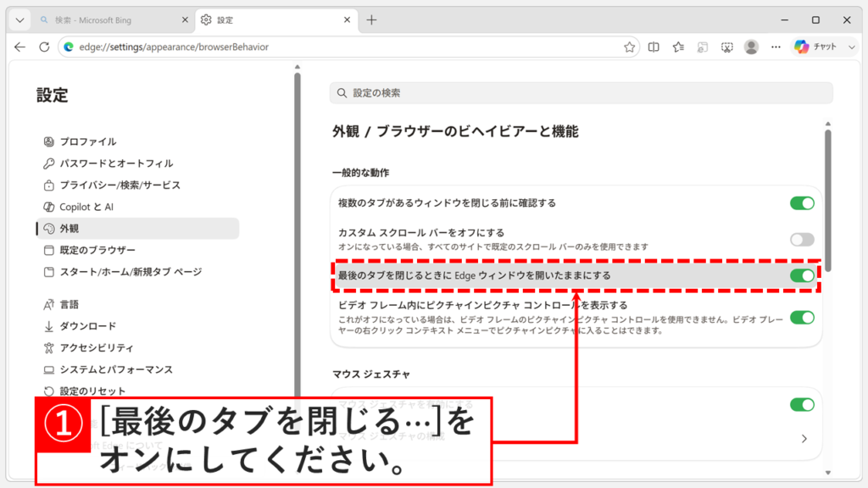Viewport: 868px width, 488px height.
Task: Click the main content scroll-down arrow
Action: pos(827,473)
